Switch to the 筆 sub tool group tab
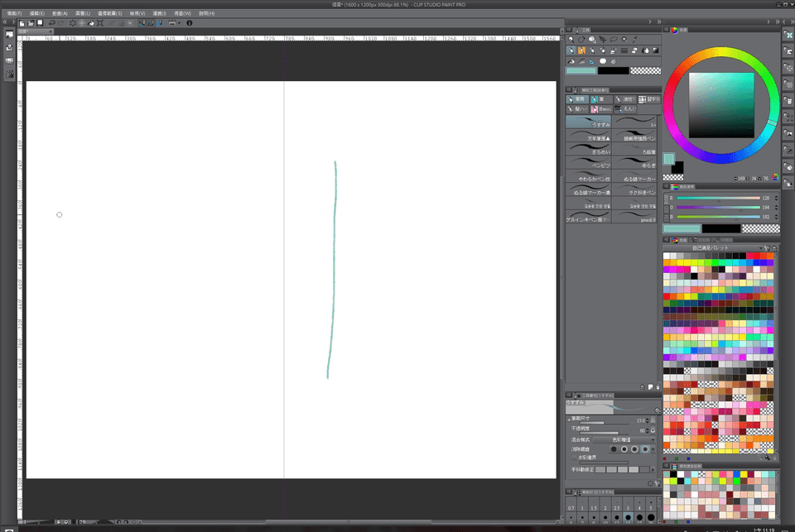This screenshot has width=795, height=532. [601, 99]
